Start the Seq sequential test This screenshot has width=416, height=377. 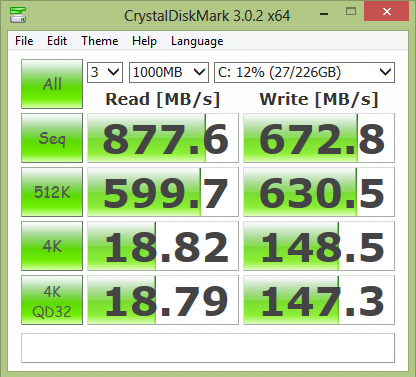pos(52,138)
